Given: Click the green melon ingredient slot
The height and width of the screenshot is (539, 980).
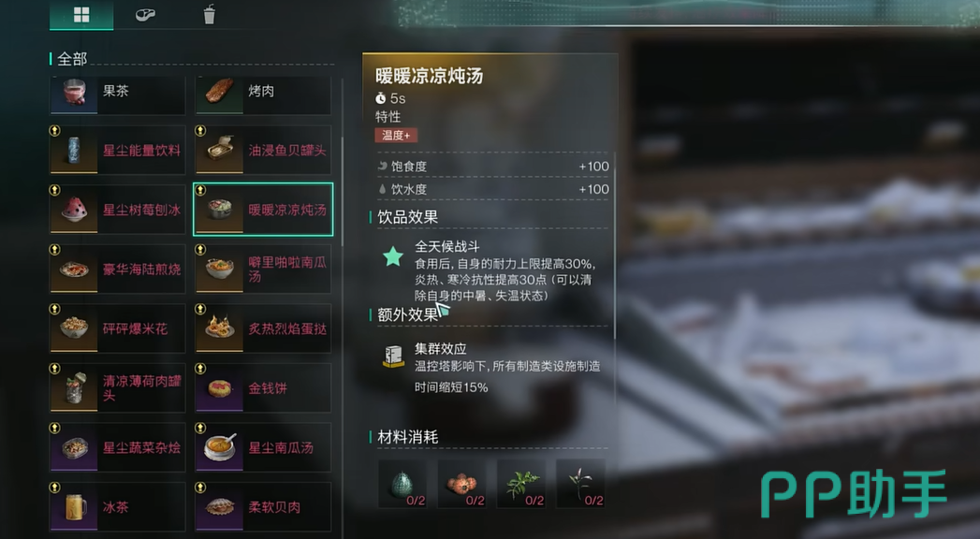Looking at the screenshot, I should click(x=402, y=484).
